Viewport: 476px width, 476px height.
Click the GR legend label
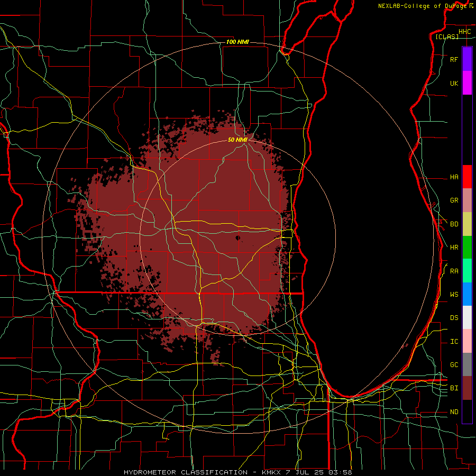point(454,200)
